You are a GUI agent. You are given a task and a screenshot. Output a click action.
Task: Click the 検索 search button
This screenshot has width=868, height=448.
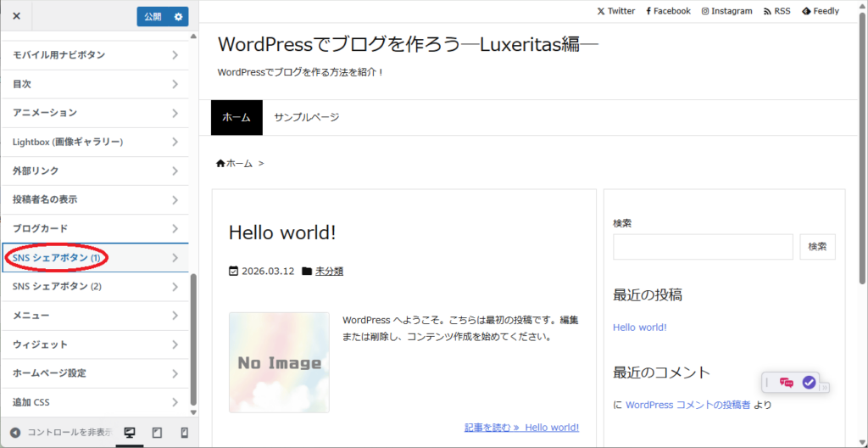pos(818,247)
